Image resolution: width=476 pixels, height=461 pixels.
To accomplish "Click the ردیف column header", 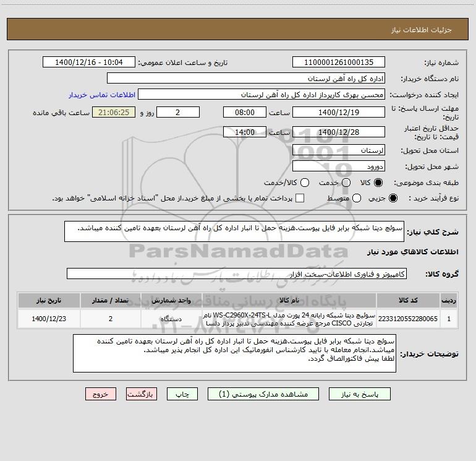I will pyautogui.click(x=449, y=300).
